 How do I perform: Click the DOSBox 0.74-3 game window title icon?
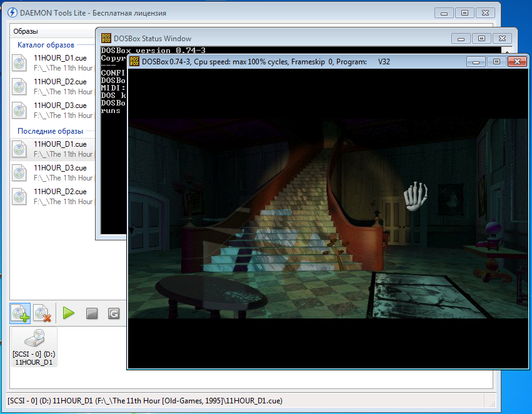point(134,62)
